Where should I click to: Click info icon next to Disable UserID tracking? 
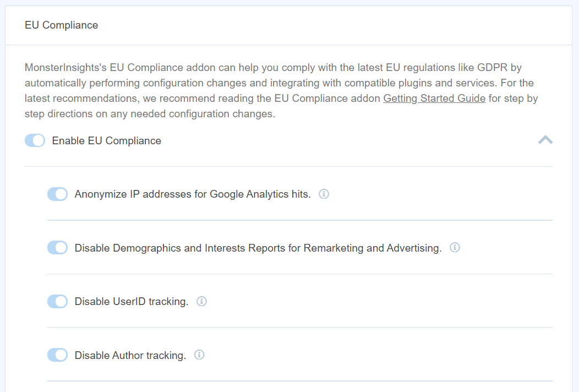[201, 301]
